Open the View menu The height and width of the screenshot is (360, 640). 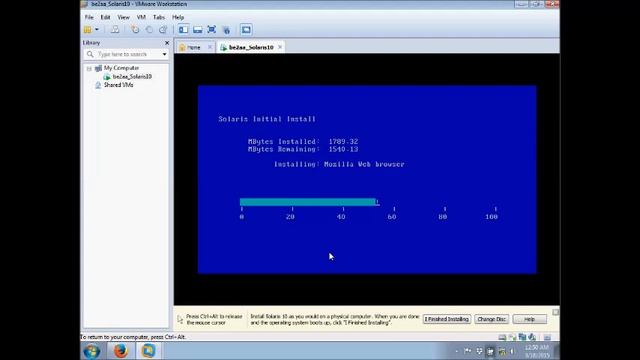(x=123, y=17)
